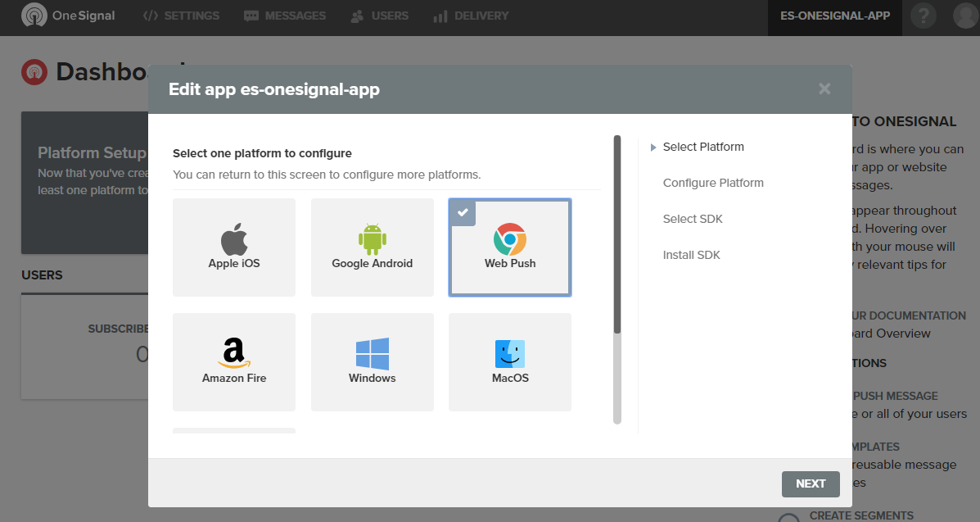980x522 pixels.
Task: Open the Delivery menu
Action: click(x=472, y=16)
